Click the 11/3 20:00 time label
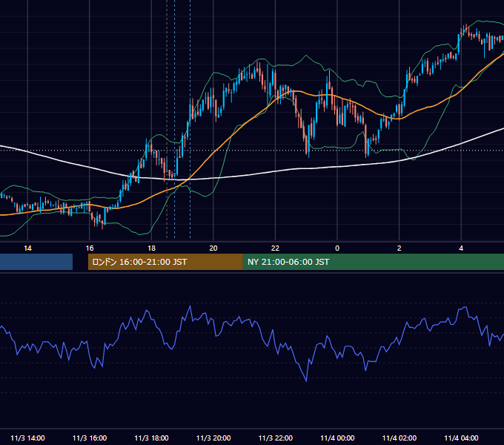 pyautogui.click(x=213, y=438)
